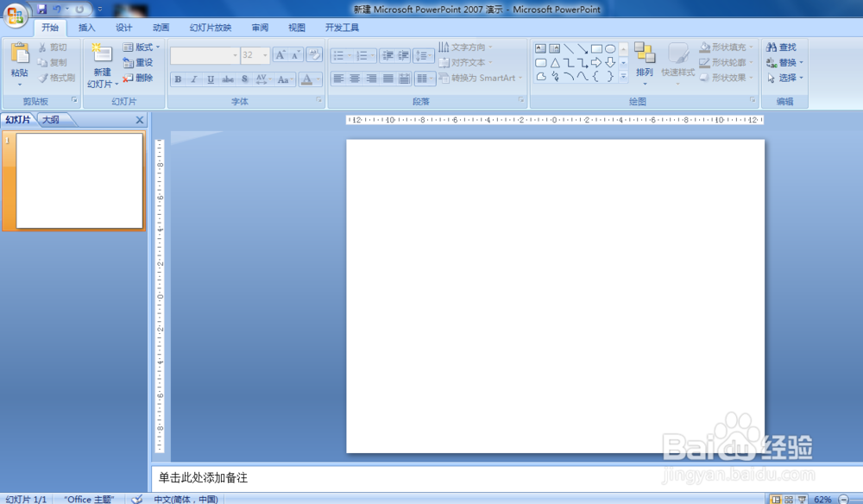Toggle Bold formatting
Viewport: 863px width, 504px height.
tap(178, 79)
